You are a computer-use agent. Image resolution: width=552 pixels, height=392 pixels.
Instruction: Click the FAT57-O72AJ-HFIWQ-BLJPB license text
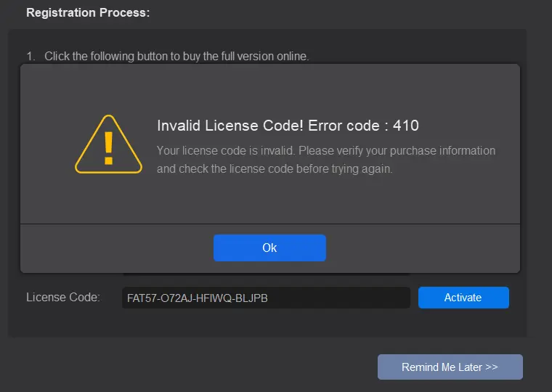coord(197,298)
